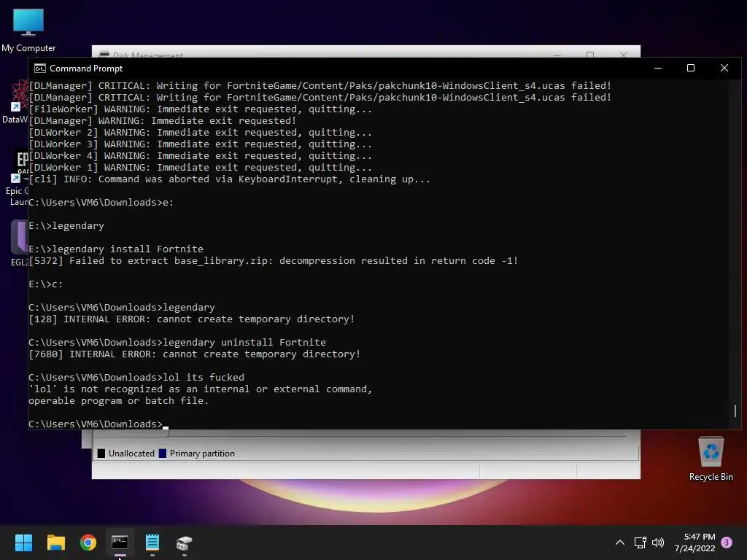747x560 pixels.
Task: Click the '[7680] INTERNAL ERROR' line
Action: pos(194,354)
